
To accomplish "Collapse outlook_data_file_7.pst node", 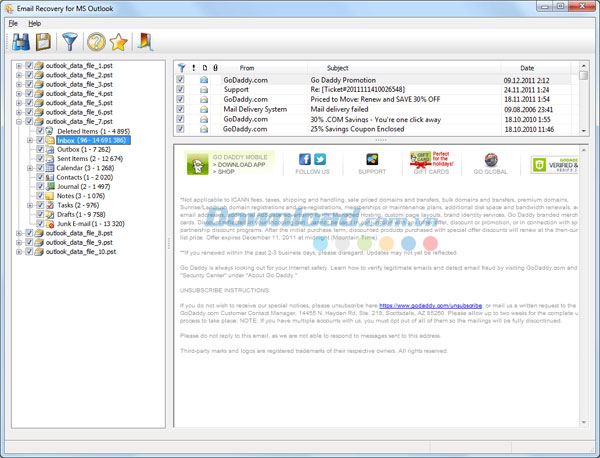I will pos(19,122).
